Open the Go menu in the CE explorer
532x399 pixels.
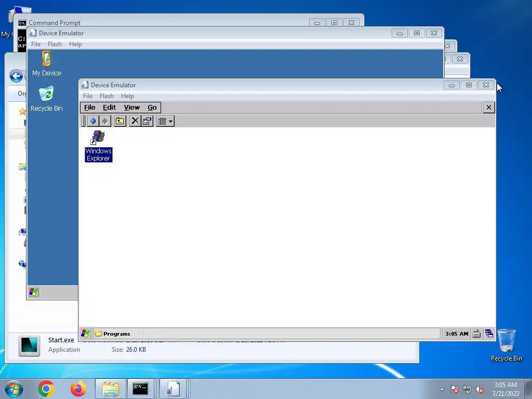152,108
